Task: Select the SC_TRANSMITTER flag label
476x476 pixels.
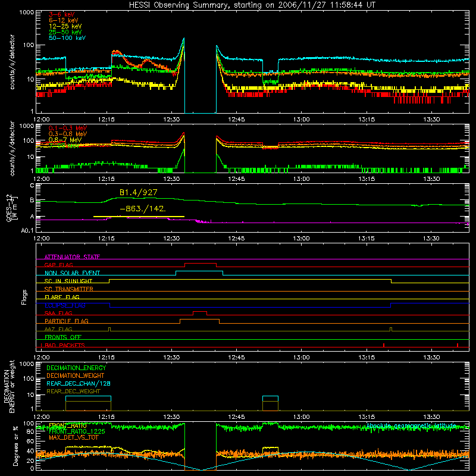Action: [68, 289]
